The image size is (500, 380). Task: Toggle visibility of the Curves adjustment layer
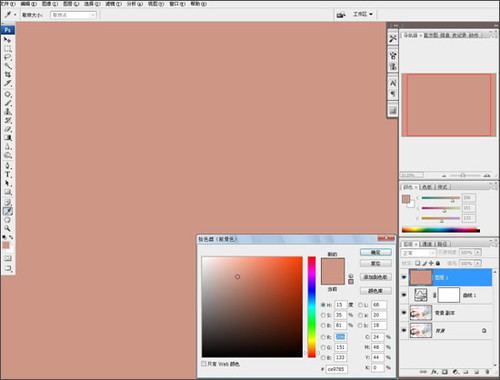(x=404, y=295)
